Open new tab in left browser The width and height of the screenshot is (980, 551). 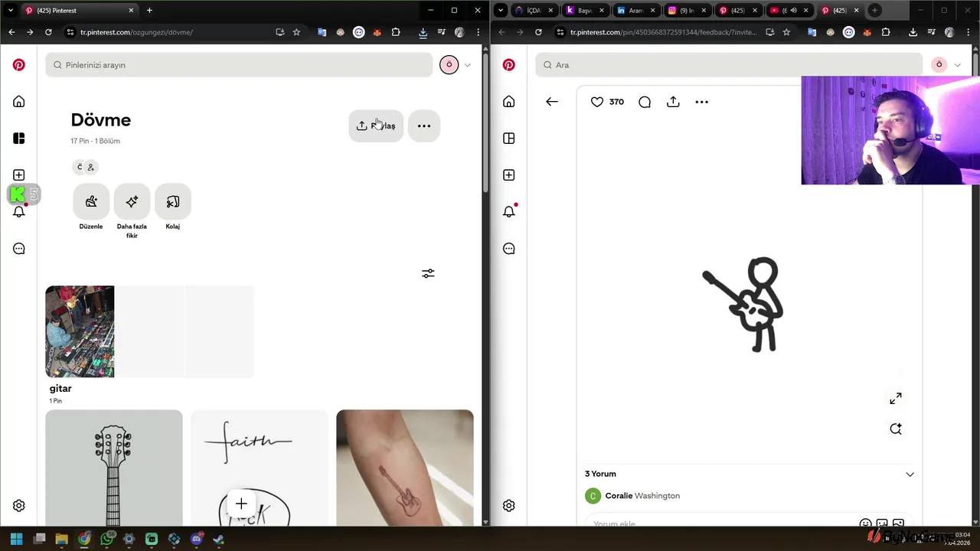coord(149,11)
